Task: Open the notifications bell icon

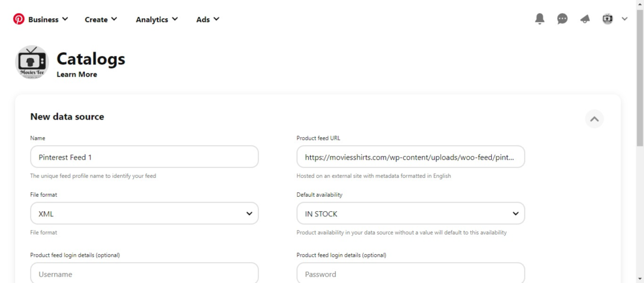Action: tap(540, 19)
